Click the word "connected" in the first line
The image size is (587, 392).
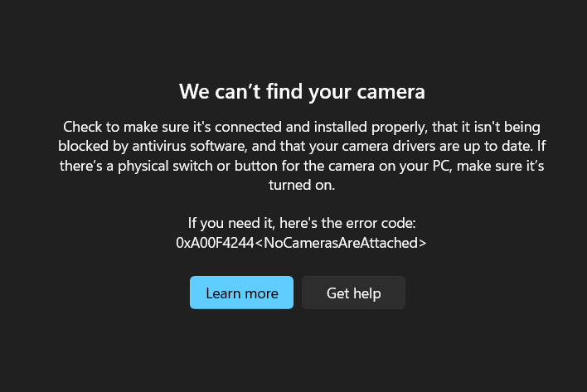(248, 127)
